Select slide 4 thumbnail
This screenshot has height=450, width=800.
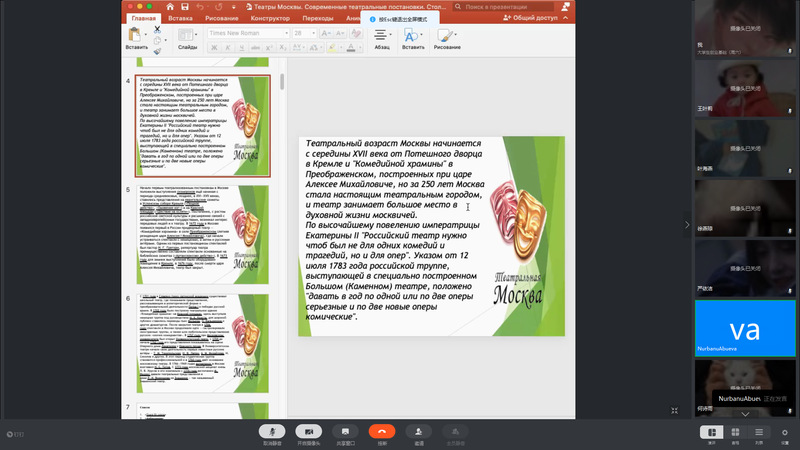[203, 126]
